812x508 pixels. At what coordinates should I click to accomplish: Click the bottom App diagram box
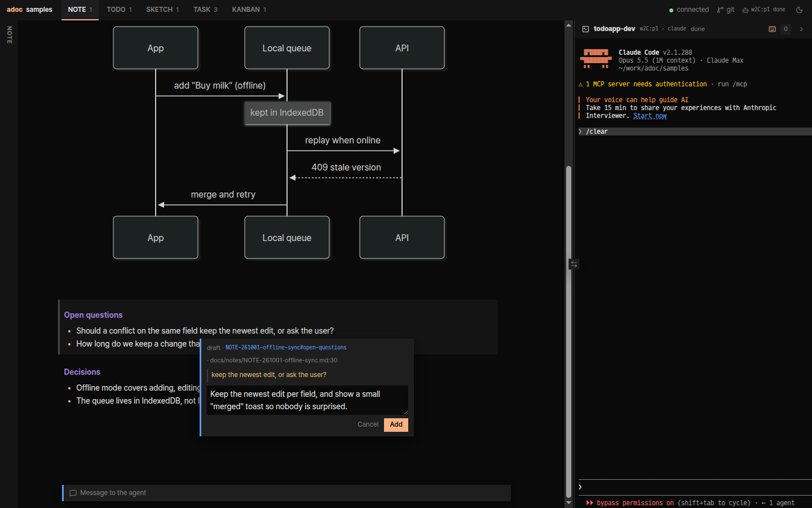click(156, 238)
